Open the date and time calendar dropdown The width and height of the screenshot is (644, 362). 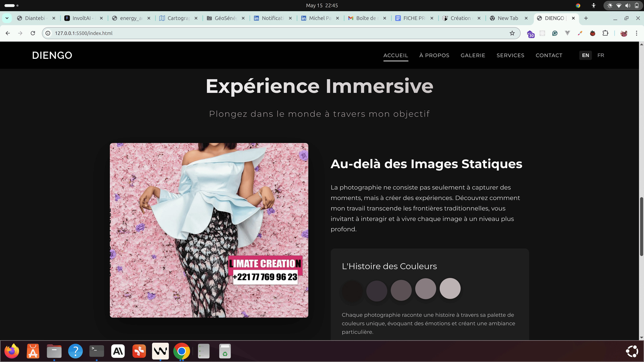(x=322, y=6)
